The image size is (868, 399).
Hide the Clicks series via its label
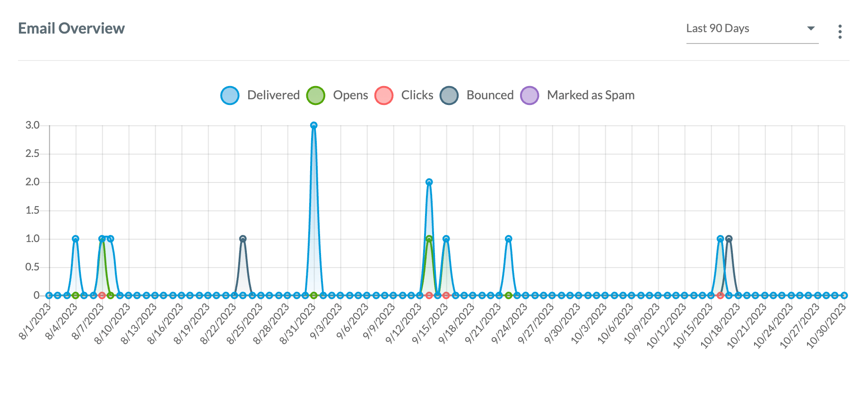[x=417, y=95]
